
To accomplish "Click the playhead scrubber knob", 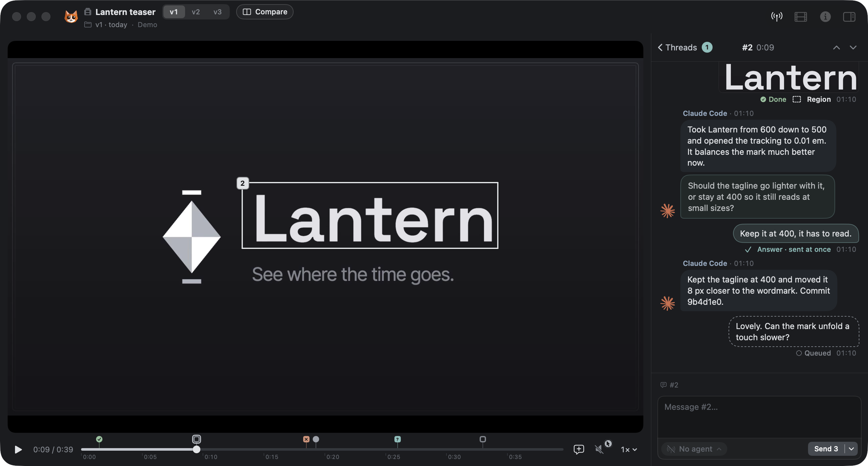I will (x=197, y=449).
